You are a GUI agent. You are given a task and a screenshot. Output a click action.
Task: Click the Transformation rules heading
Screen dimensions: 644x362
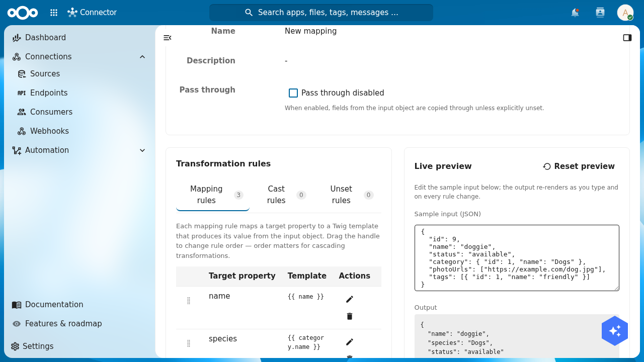pos(223,164)
